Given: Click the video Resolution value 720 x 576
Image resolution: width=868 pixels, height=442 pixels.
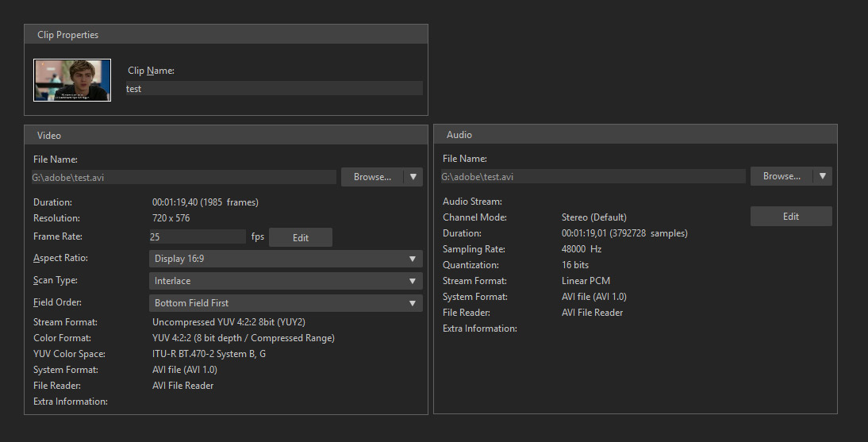Looking at the screenshot, I should coord(171,218).
